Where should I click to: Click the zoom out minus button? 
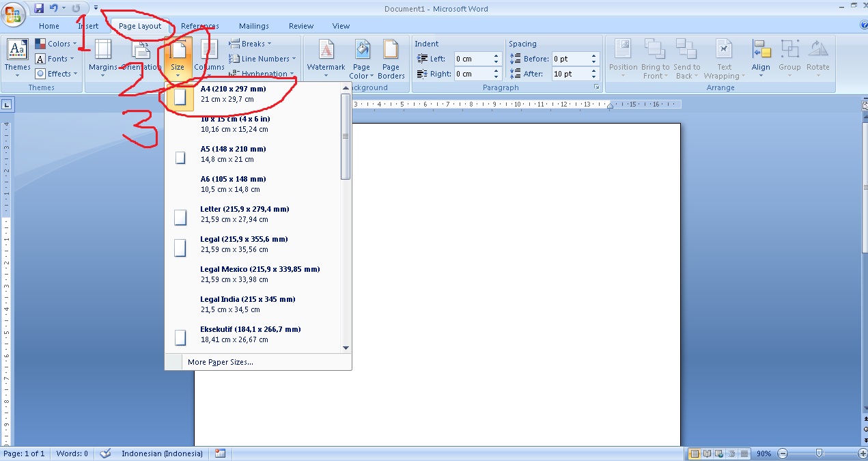783,453
